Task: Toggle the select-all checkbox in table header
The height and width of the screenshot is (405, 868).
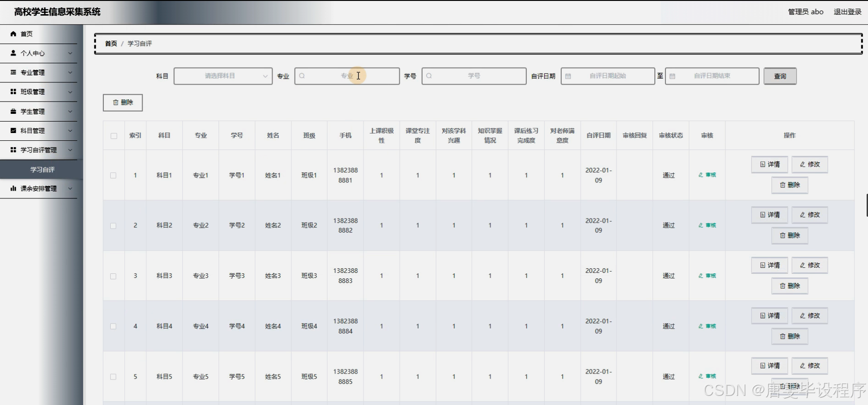Action: pyautogui.click(x=113, y=136)
